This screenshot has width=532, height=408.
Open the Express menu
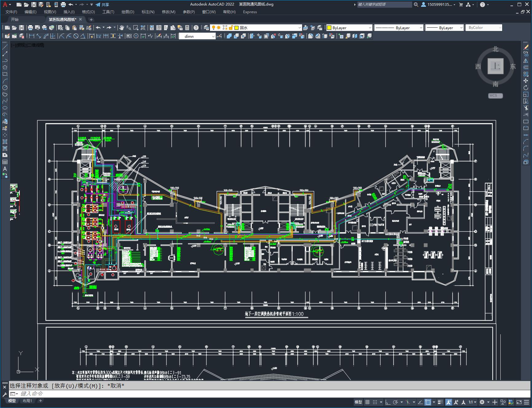point(250,12)
